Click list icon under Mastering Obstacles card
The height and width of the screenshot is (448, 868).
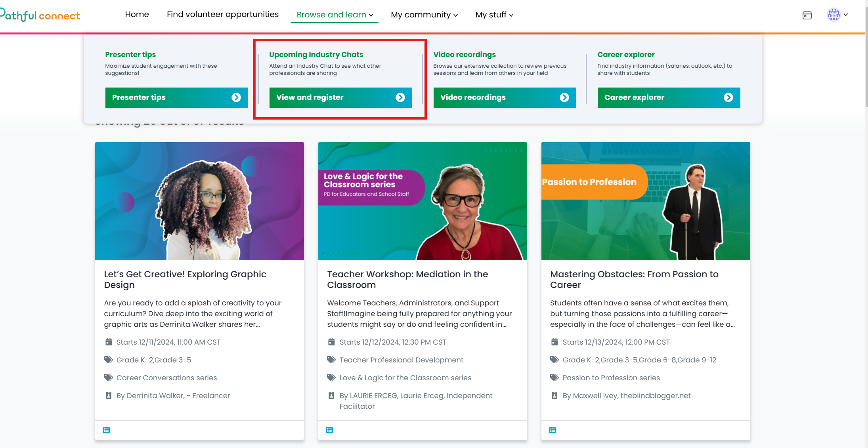click(553, 430)
